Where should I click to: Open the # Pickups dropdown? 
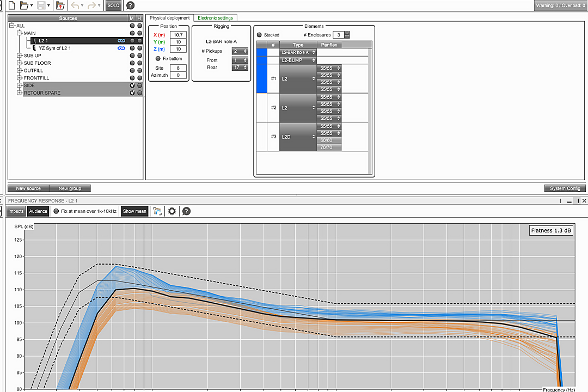(x=240, y=51)
